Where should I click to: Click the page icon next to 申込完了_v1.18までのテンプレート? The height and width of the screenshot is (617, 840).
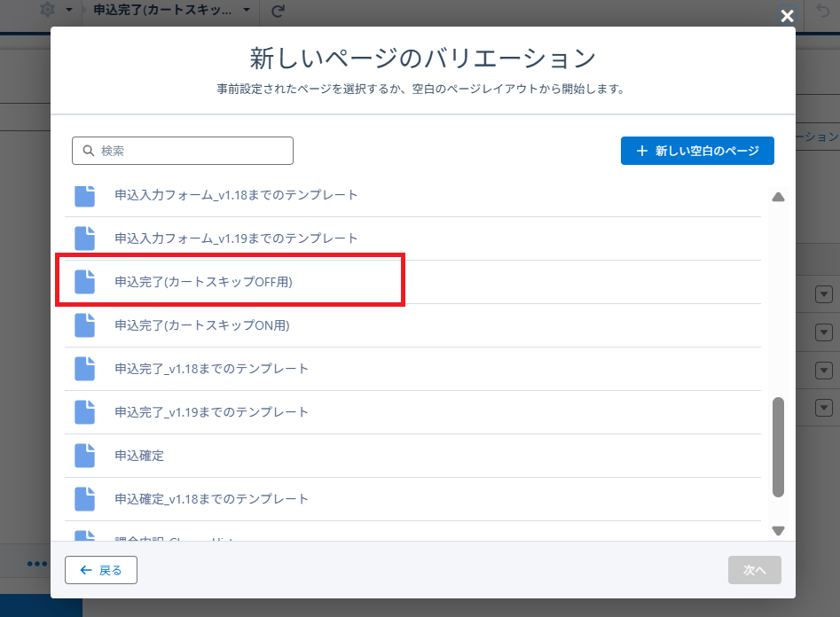[x=84, y=369]
